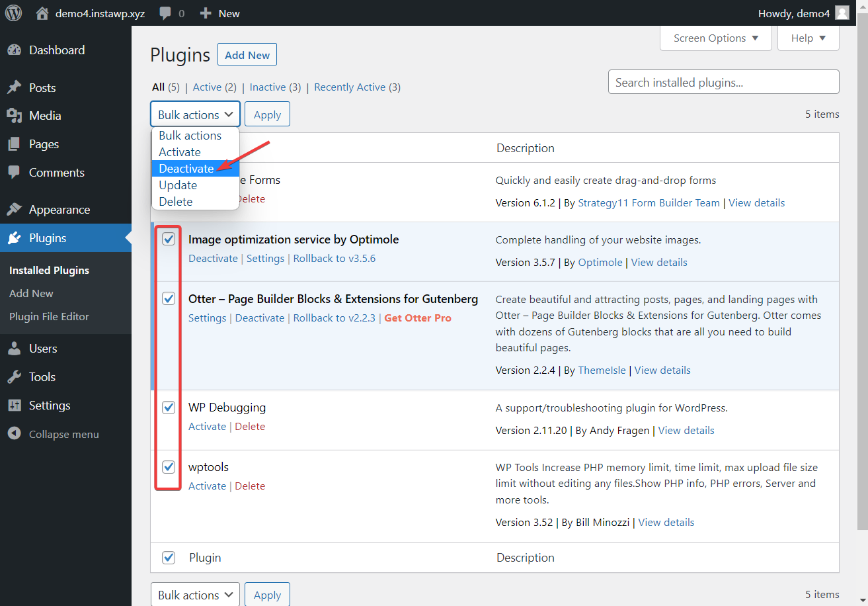Select the Plugins plug icon
Image resolution: width=868 pixels, height=606 pixels.
(15, 238)
